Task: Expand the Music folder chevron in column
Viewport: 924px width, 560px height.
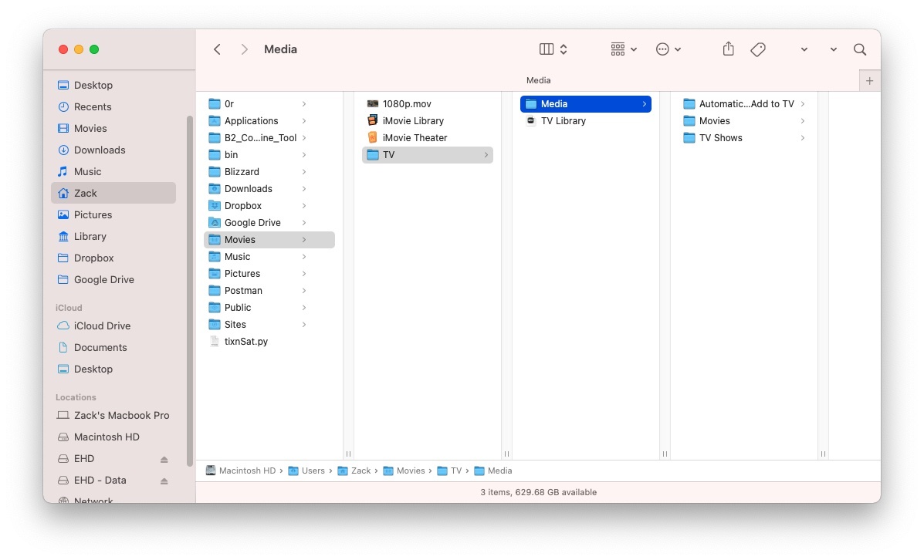Action: (x=304, y=257)
